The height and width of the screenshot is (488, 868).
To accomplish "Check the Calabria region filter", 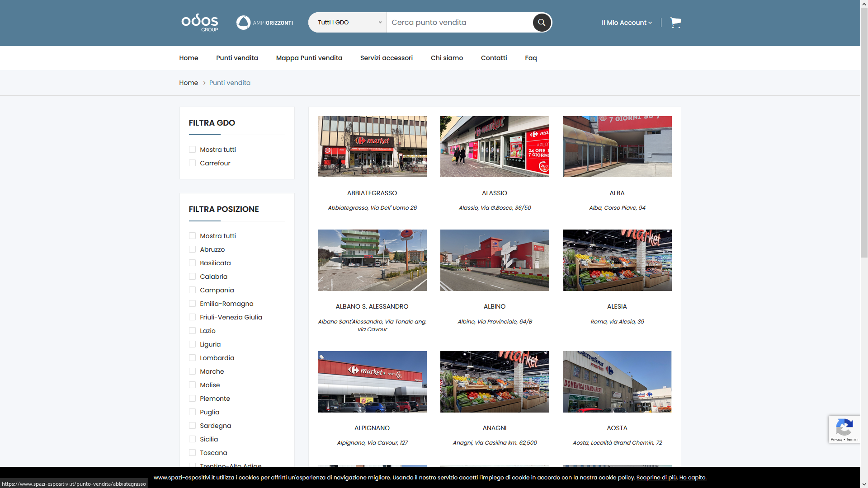I will point(192,277).
